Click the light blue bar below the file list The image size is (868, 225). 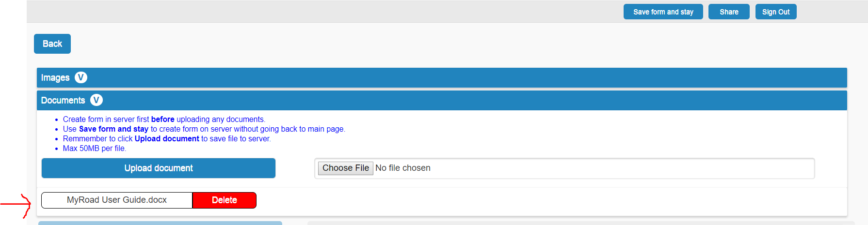click(160, 223)
